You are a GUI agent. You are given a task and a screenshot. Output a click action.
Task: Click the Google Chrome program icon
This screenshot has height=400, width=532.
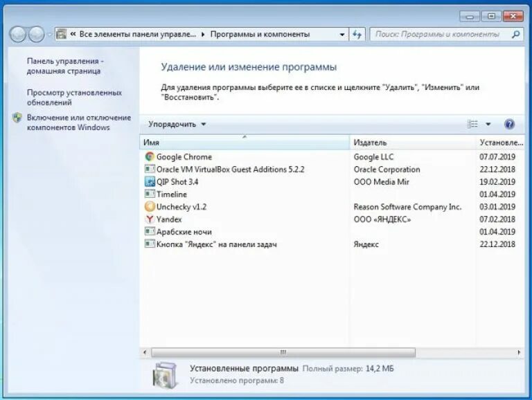click(150, 156)
